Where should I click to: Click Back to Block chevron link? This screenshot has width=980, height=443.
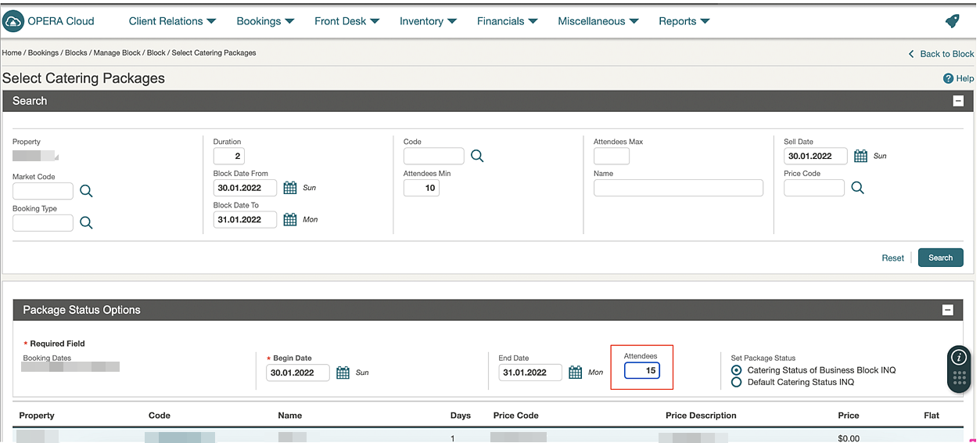(941, 54)
